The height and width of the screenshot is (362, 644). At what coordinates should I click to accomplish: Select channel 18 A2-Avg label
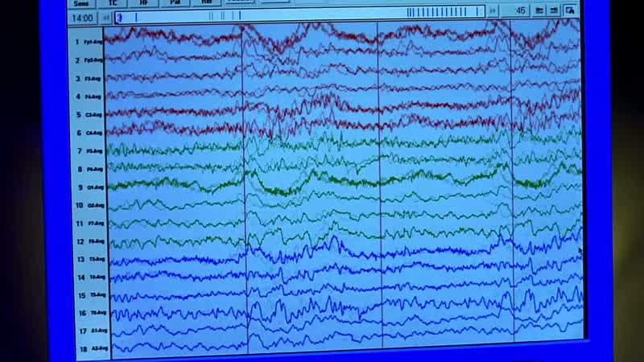click(93, 348)
